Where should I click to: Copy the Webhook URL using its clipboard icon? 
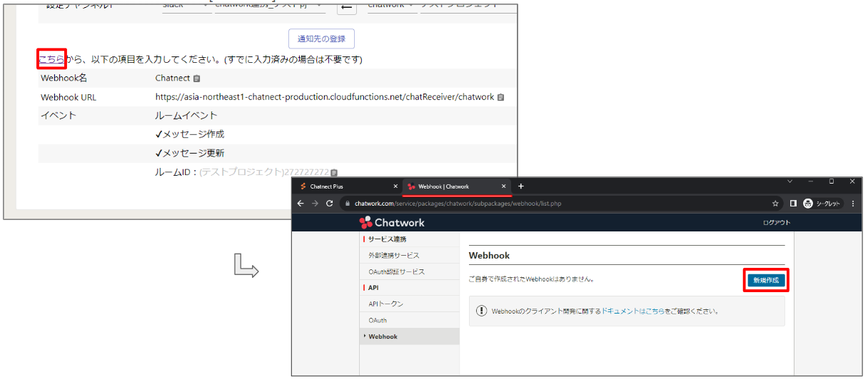pos(501,97)
